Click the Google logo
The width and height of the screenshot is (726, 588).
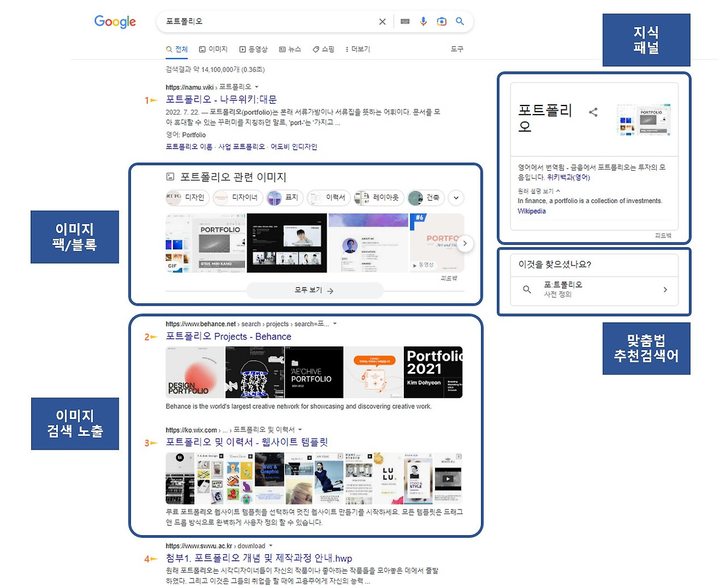point(115,22)
